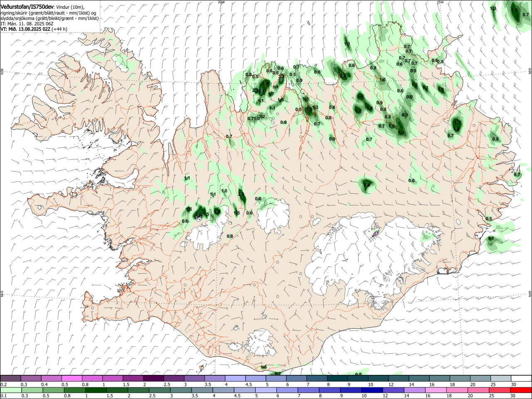Click the '0.4' label in the upper legend
This screenshot has height=399, width=532.
(44, 384)
